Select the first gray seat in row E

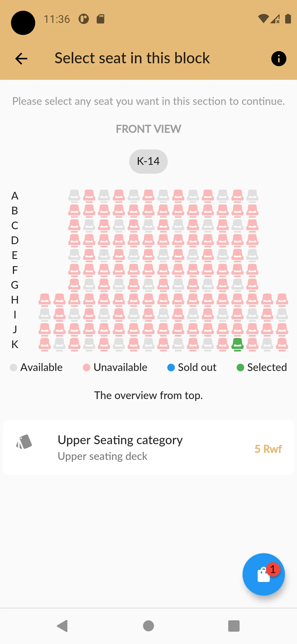point(74,255)
